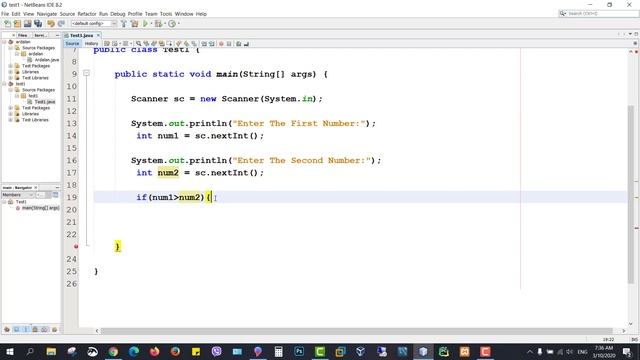Redo the edit via the toolbar

[x=61, y=24]
